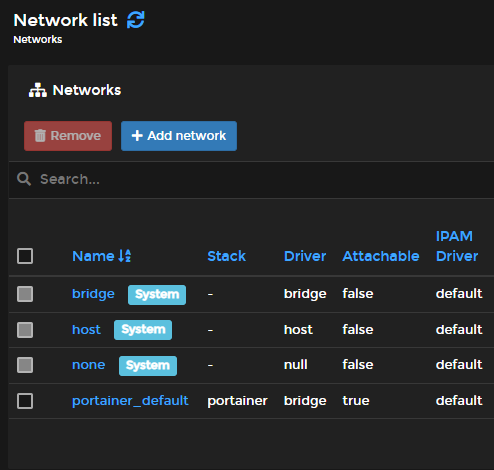The height and width of the screenshot is (470, 494).
Task: Check the portainer_default network checkbox
Action: [25, 401]
